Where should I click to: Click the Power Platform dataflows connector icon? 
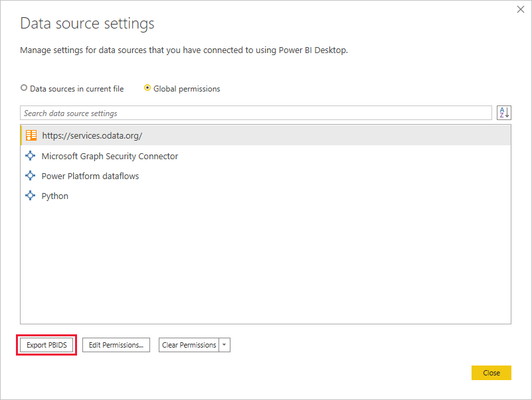(30, 176)
